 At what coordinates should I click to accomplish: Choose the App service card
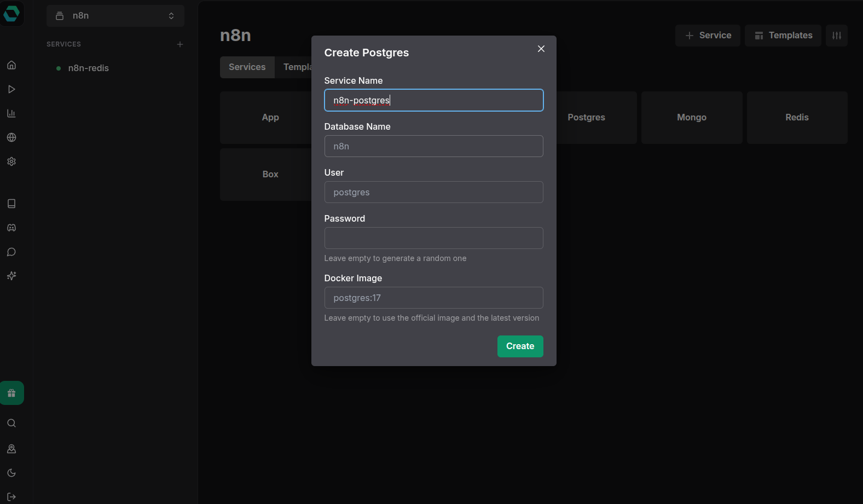coord(266,118)
